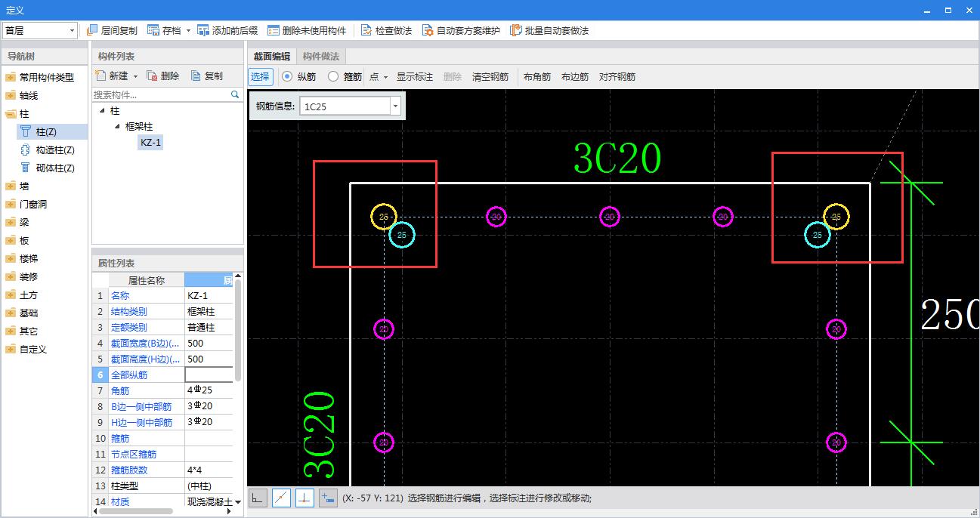Click the 删除 icon in 构件列表
The width and height of the screenshot is (980, 518).
coord(152,76)
